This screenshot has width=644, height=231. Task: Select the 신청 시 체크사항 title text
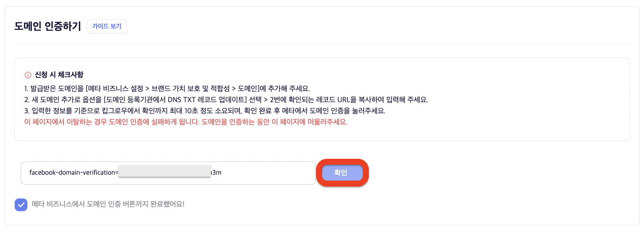[59, 75]
